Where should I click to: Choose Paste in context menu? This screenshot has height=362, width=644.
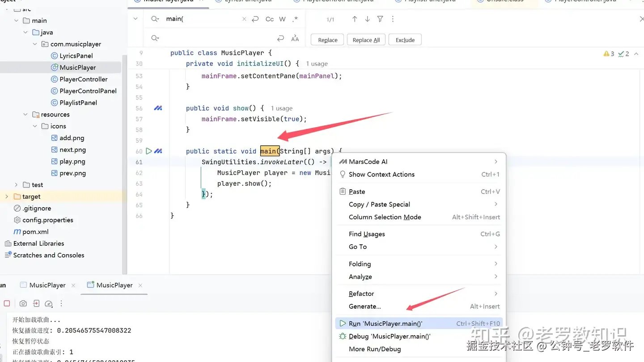[x=418, y=192]
